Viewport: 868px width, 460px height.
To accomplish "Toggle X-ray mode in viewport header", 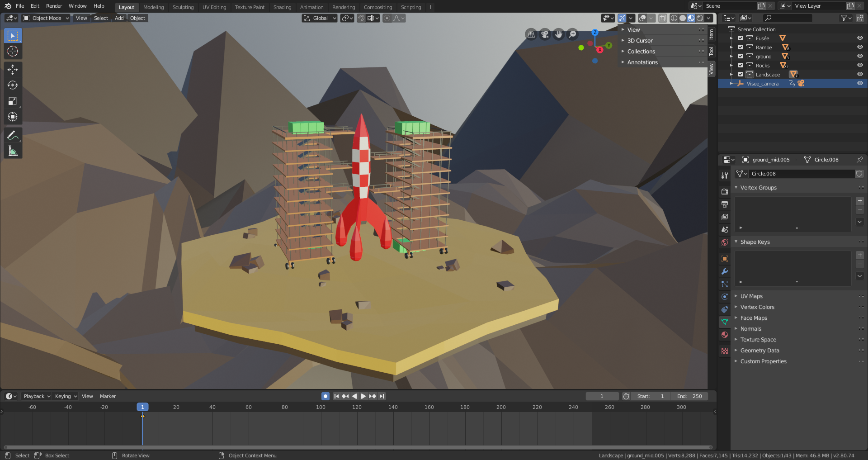I will click(662, 18).
